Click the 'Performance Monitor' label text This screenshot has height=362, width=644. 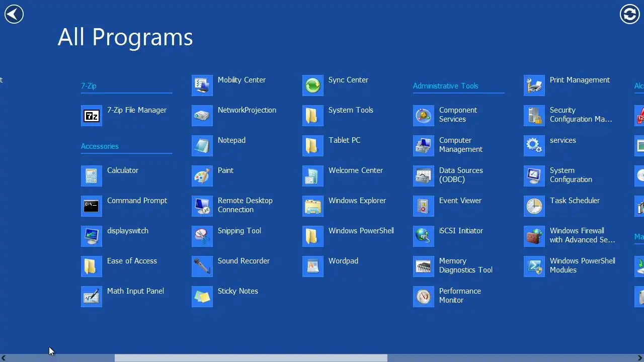tap(460, 296)
